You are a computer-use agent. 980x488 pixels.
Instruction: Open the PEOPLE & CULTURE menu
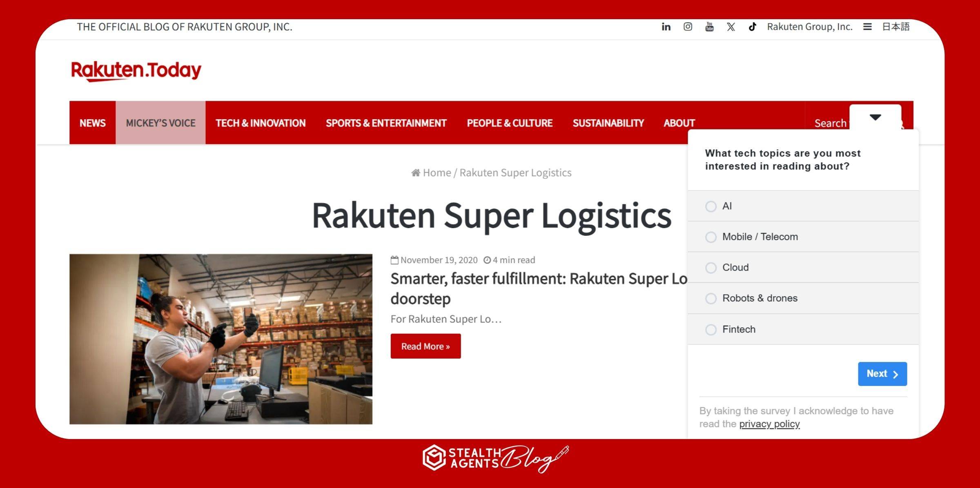click(510, 123)
